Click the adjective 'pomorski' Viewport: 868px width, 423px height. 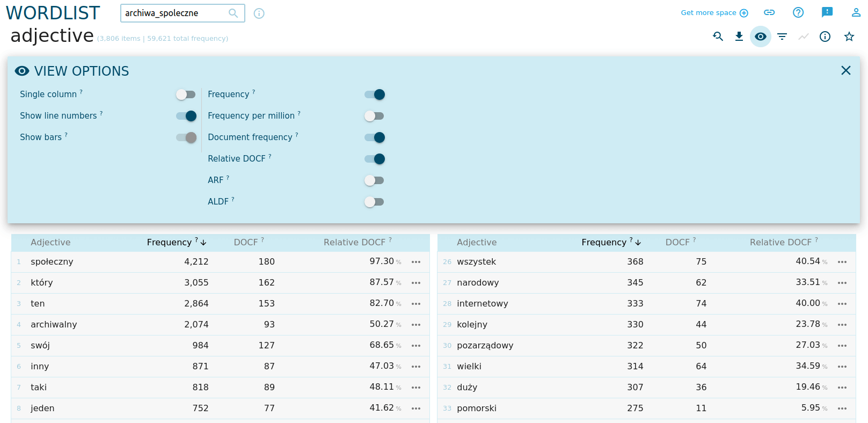pos(477,408)
